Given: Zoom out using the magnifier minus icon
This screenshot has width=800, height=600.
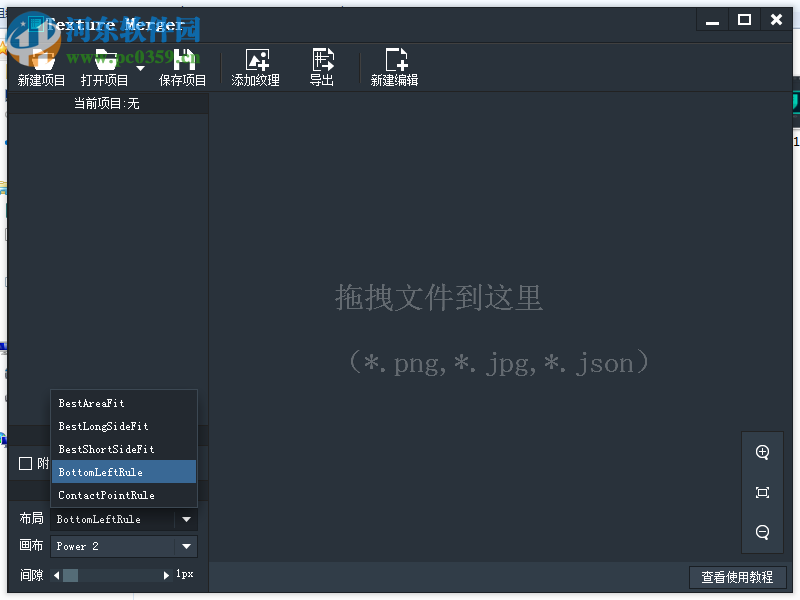Looking at the screenshot, I should tap(762, 532).
